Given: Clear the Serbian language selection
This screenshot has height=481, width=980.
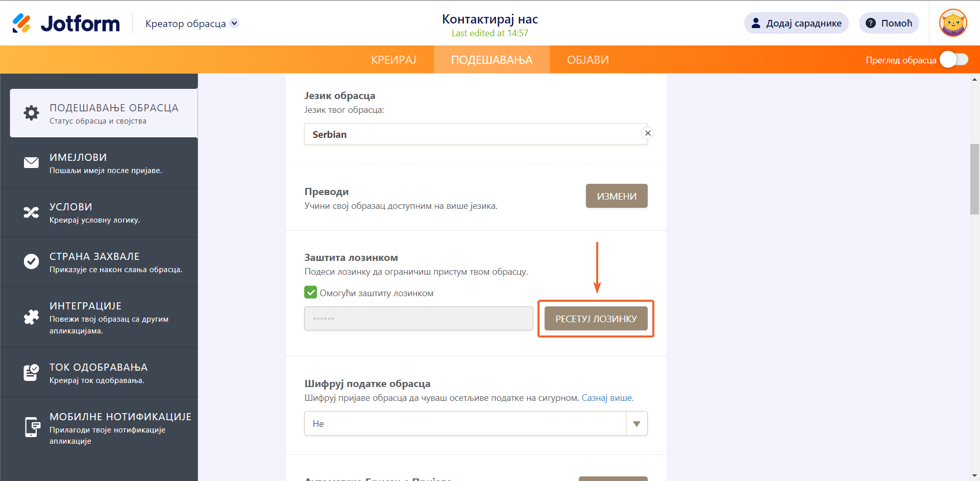Looking at the screenshot, I should pos(648,133).
